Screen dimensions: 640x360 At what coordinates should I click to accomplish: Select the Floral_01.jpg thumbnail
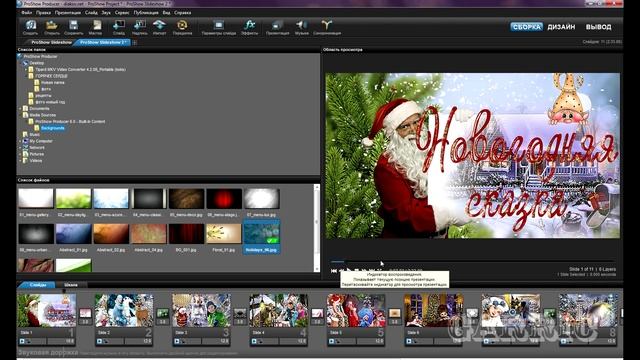pos(224,234)
